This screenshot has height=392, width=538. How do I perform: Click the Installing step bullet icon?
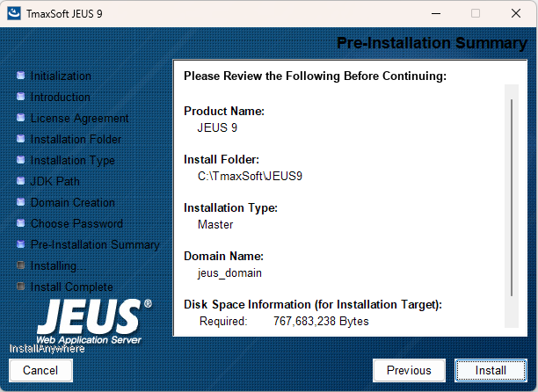pyautogui.click(x=20, y=265)
